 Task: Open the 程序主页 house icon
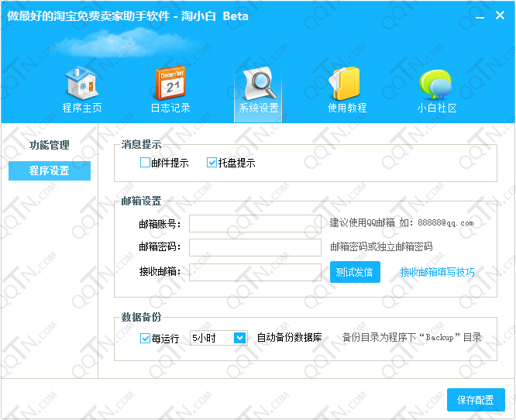click(81, 84)
